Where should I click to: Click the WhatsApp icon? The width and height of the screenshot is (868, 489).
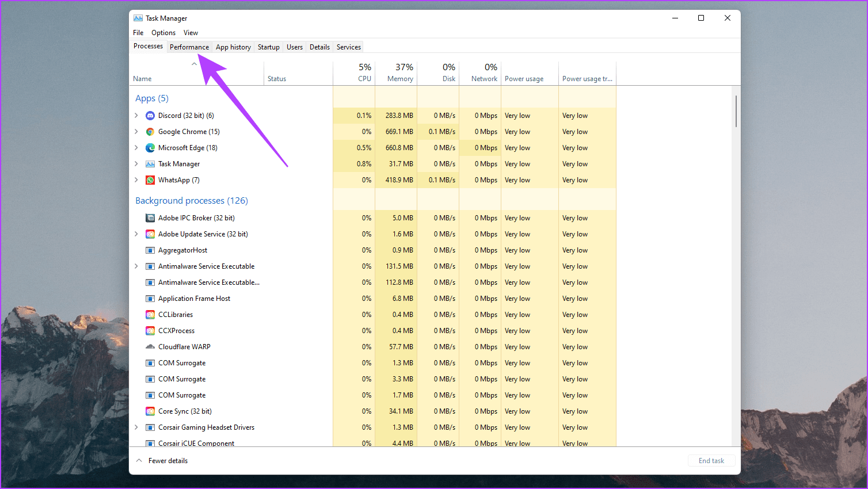[x=150, y=180]
